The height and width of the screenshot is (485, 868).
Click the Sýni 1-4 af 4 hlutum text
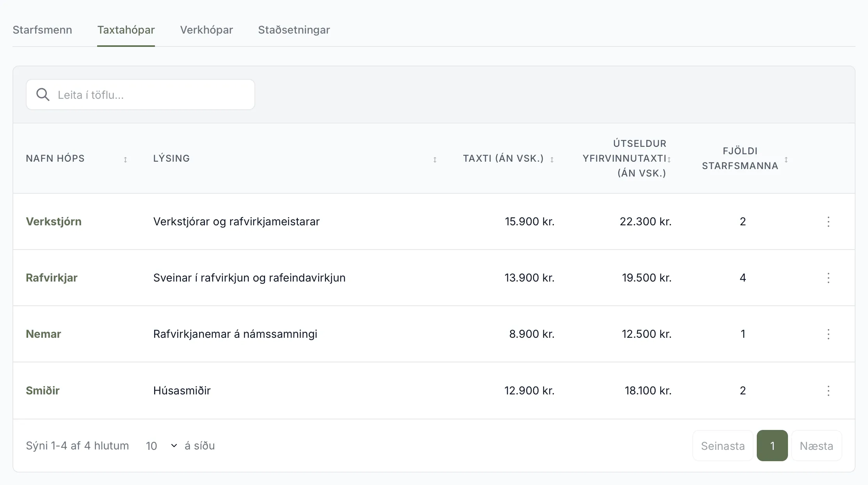77,446
